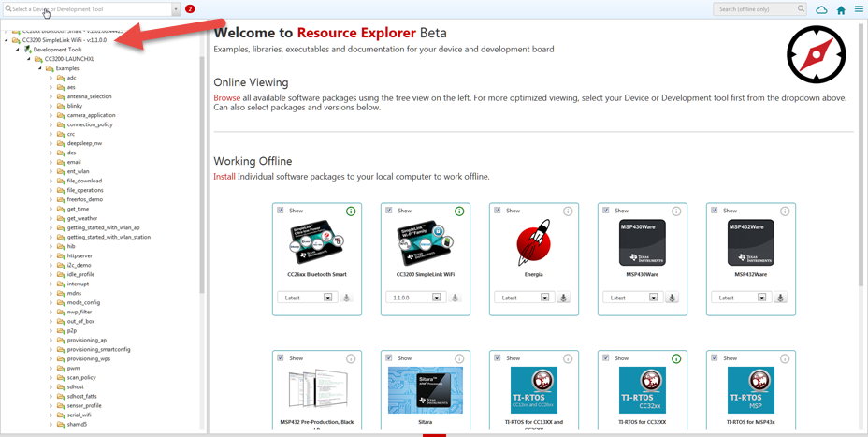Click the blinky folder icon
Screen dimensions: 868x437
click(x=61, y=106)
